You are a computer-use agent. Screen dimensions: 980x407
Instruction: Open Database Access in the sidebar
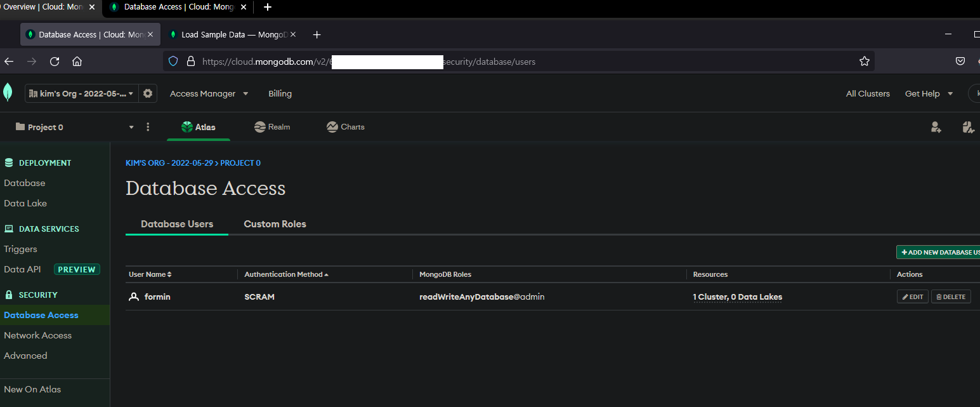coord(41,315)
